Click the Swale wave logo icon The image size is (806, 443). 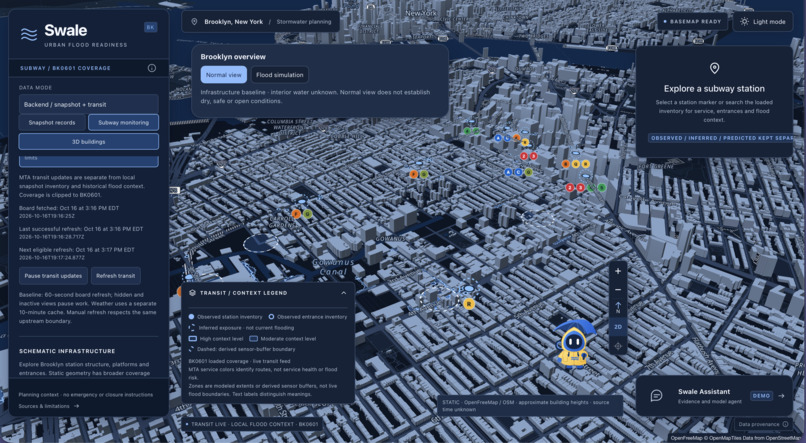(29, 34)
